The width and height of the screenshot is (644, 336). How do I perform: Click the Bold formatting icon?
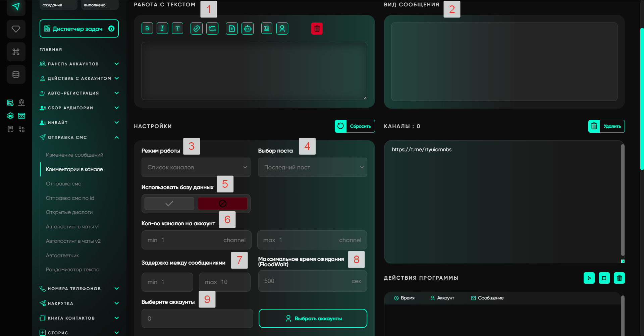pyautogui.click(x=147, y=29)
